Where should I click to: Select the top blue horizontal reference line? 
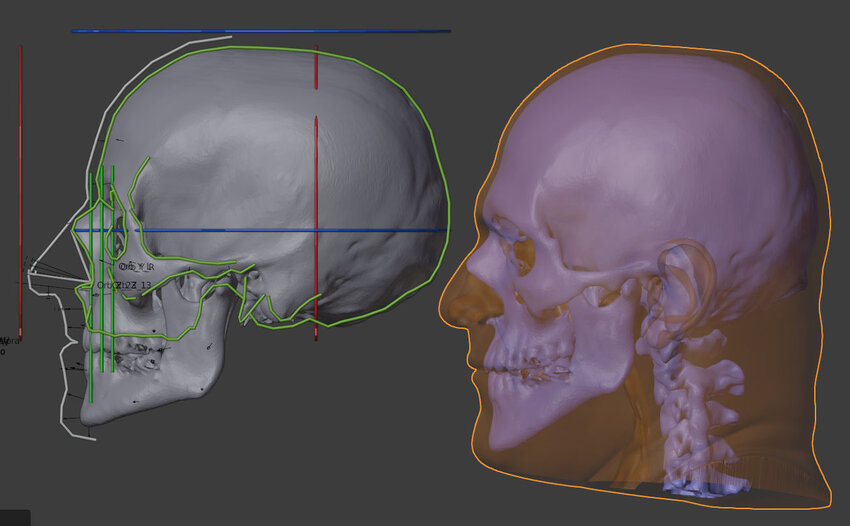click(x=260, y=31)
